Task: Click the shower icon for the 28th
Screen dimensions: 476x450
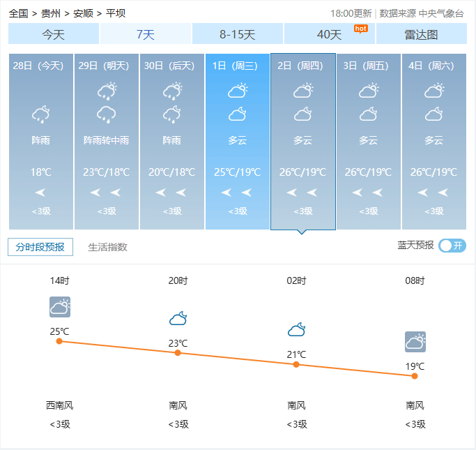Action: tap(41, 114)
